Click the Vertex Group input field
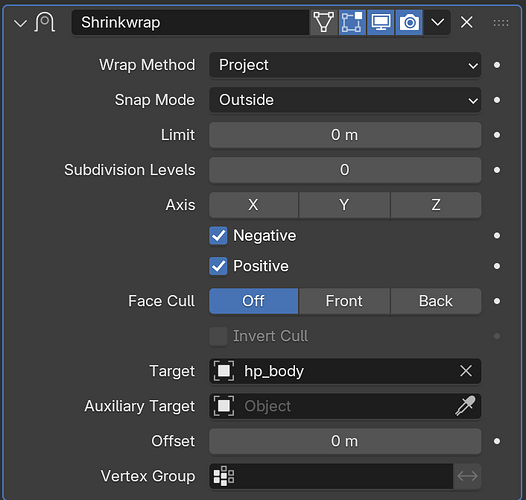This screenshot has height=500, width=526. [x=331, y=476]
